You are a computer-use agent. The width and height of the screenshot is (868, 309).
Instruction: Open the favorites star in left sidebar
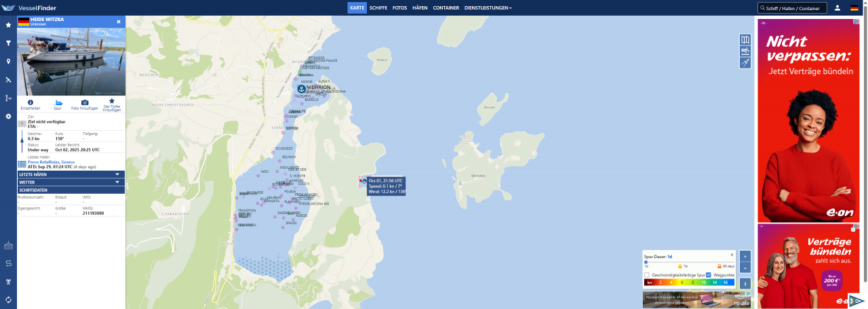pyautogui.click(x=8, y=25)
